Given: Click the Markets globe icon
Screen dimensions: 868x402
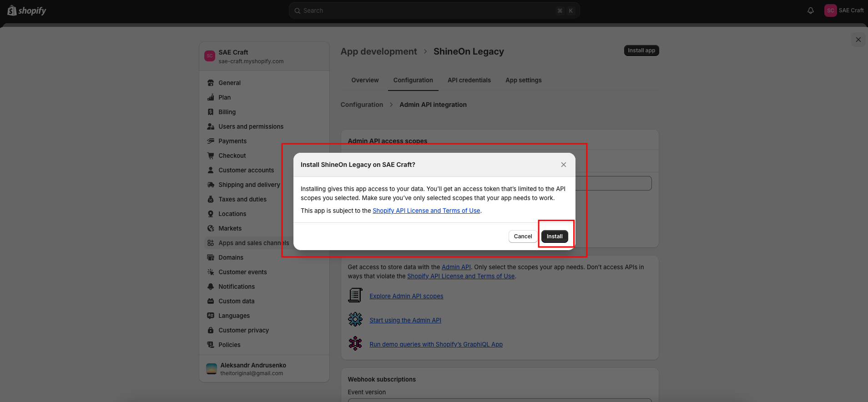Looking at the screenshot, I should coord(211,228).
